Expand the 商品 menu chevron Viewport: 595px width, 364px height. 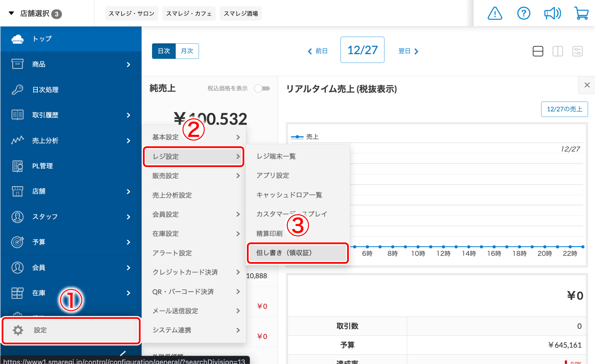click(129, 64)
